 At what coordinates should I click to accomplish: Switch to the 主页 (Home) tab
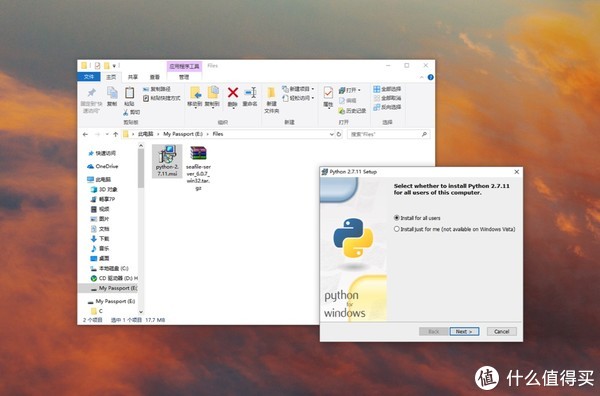(111, 77)
